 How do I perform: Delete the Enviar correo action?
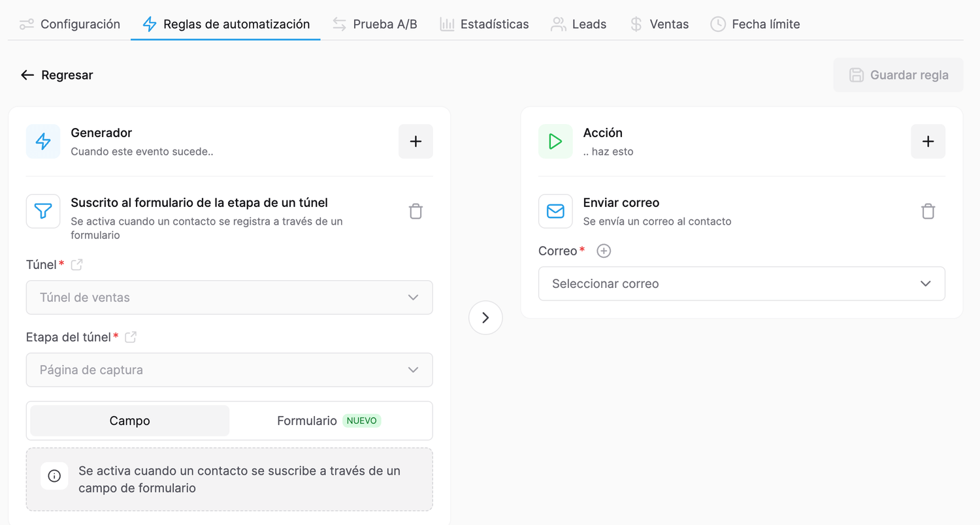(x=928, y=212)
